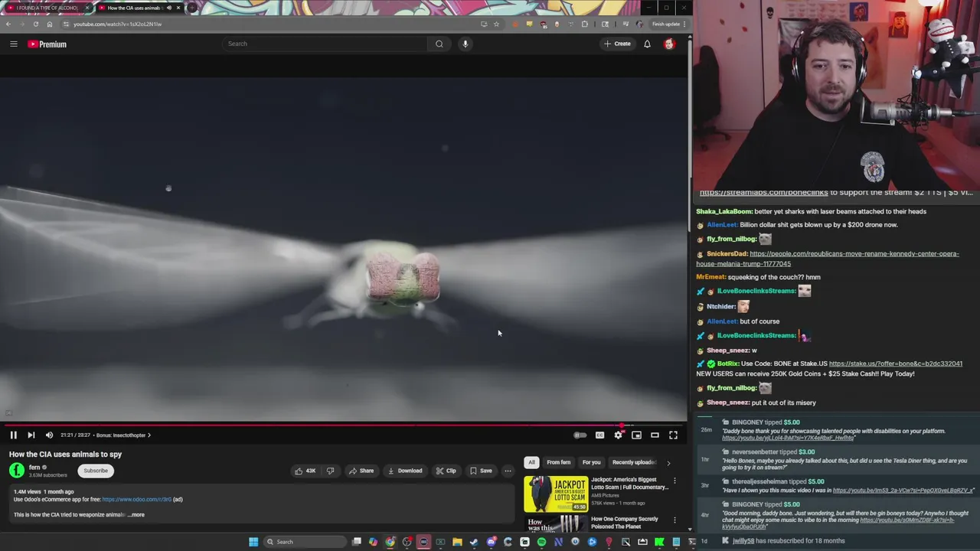980x551 pixels.
Task: Open the odoo.com sponsor link
Action: point(137,499)
